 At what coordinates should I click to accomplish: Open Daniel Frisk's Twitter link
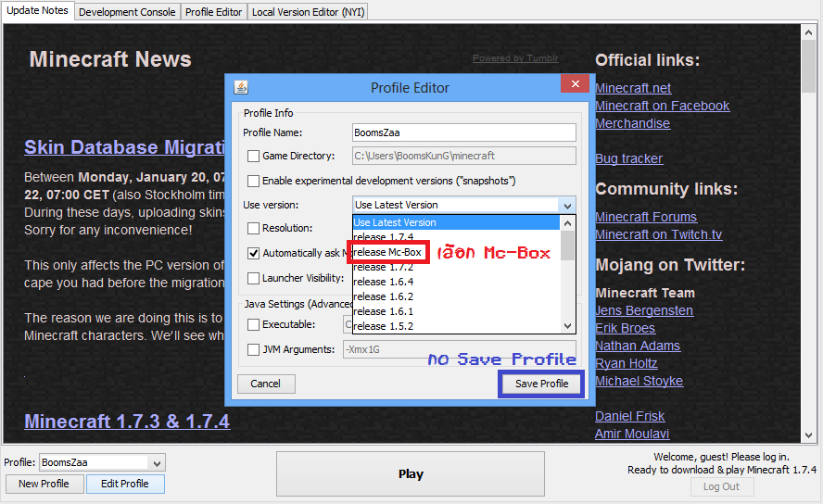pyautogui.click(x=630, y=416)
